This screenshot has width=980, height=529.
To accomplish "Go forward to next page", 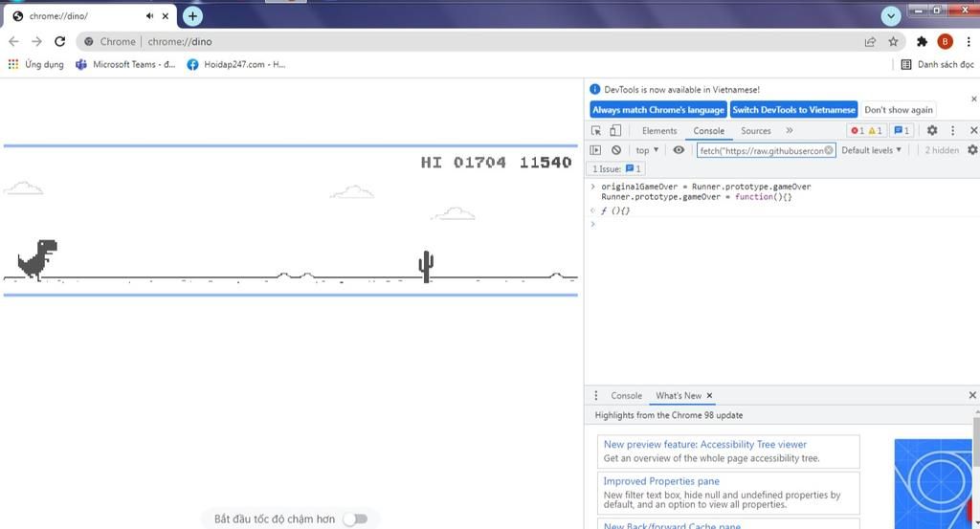I will click(37, 42).
